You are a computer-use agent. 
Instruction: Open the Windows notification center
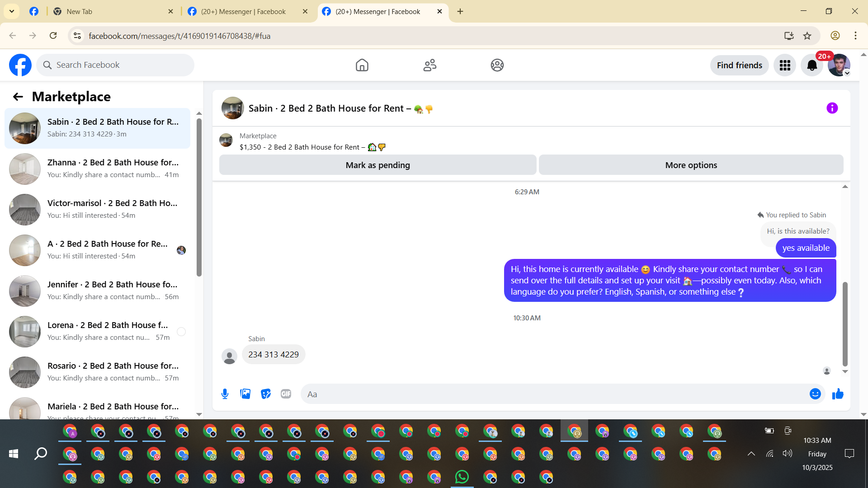click(849, 454)
